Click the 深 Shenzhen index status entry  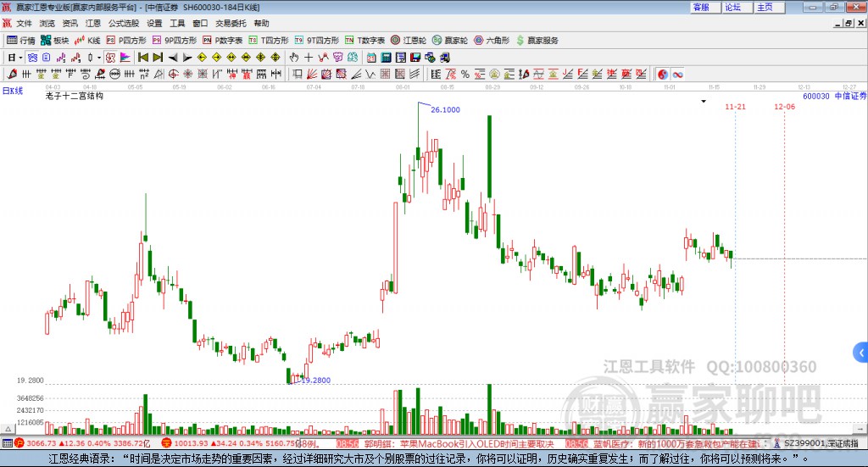[x=230, y=443]
